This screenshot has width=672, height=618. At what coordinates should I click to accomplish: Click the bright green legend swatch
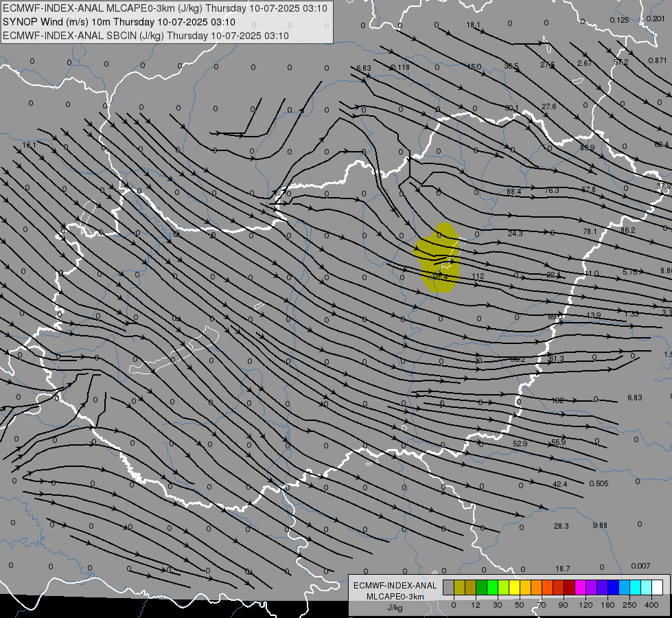(492, 587)
